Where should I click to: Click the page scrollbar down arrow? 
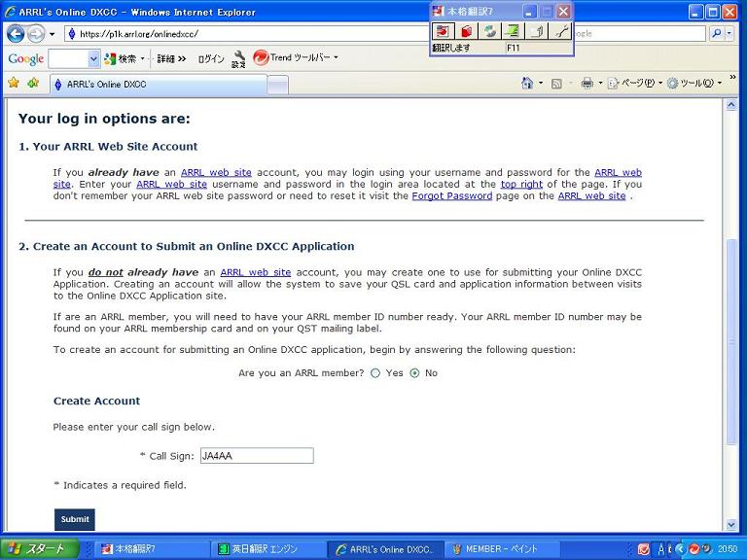pyautogui.click(x=731, y=524)
